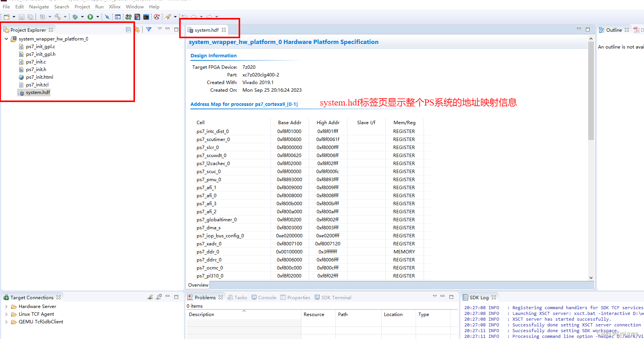Open the Help menu
644x339 pixels.
[x=154, y=7]
